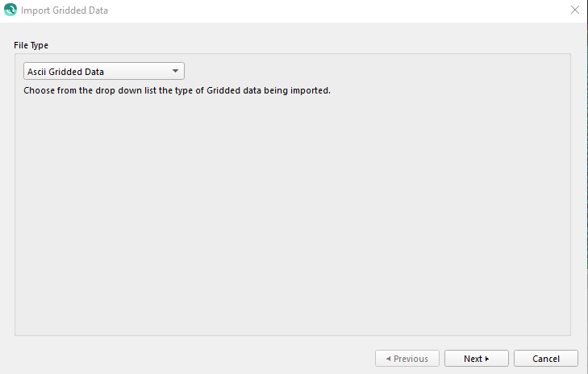Click the right arrow icon on Next
Image resolution: width=588 pixels, height=374 pixels.
pos(487,359)
